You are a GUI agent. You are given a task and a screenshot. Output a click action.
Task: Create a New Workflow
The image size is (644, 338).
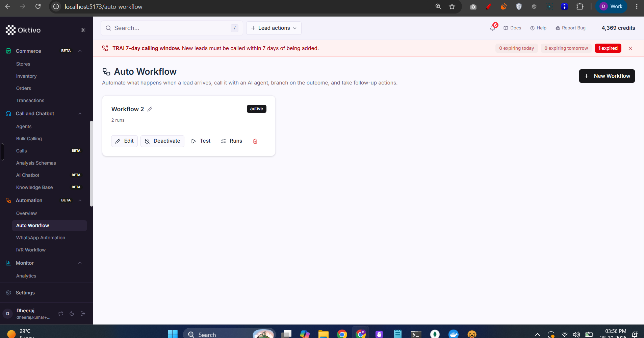point(607,76)
